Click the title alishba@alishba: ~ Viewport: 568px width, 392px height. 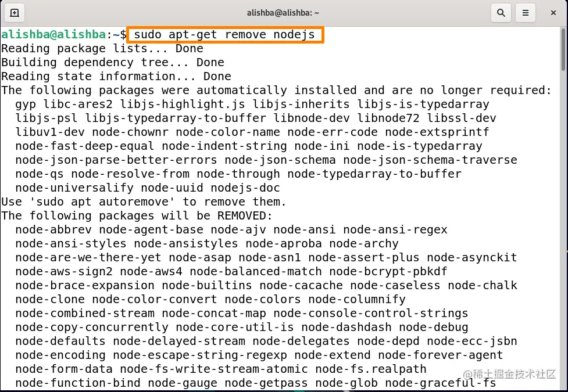click(x=283, y=12)
